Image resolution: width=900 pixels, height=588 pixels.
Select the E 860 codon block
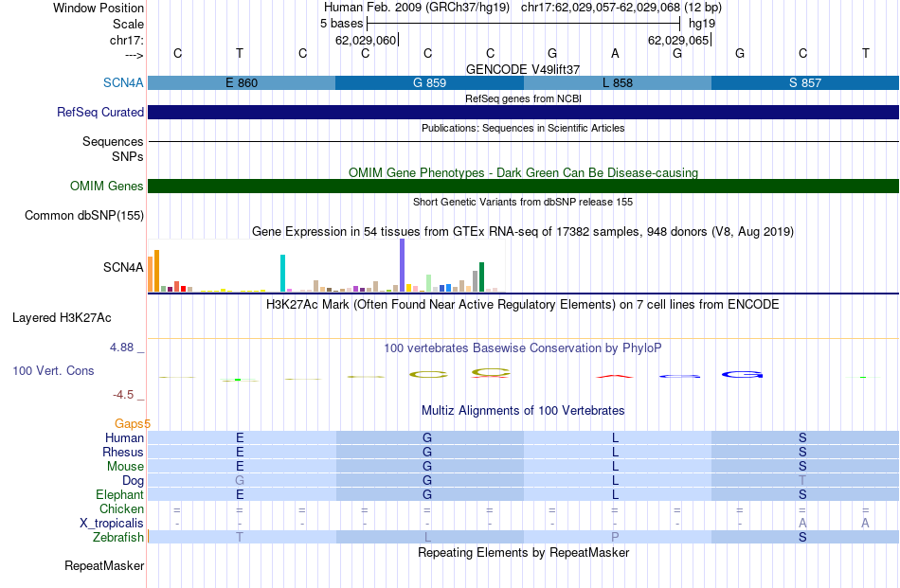tap(242, 82)
